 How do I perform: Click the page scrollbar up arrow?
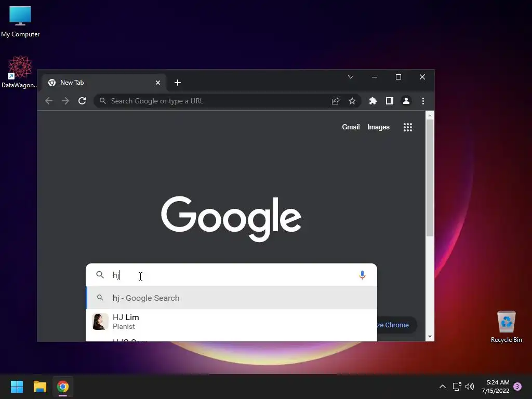[x=430, y=115]
